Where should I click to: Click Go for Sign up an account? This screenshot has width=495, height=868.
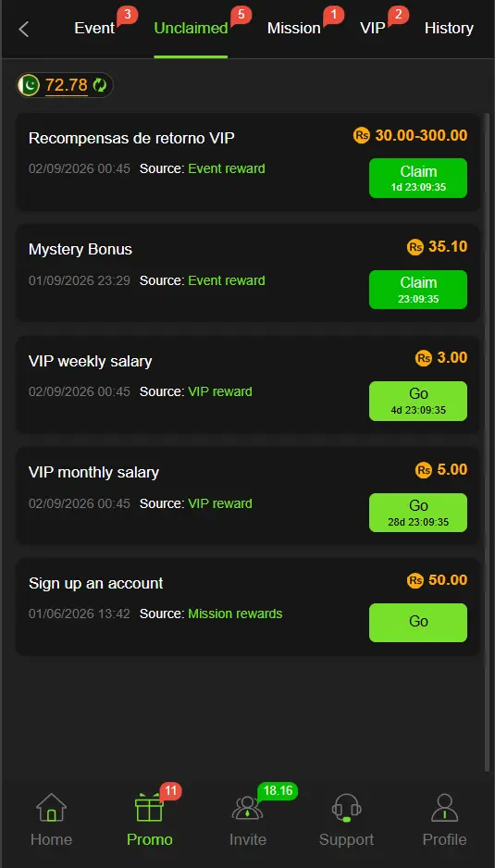pyautogui.click(x=418, y=623)
